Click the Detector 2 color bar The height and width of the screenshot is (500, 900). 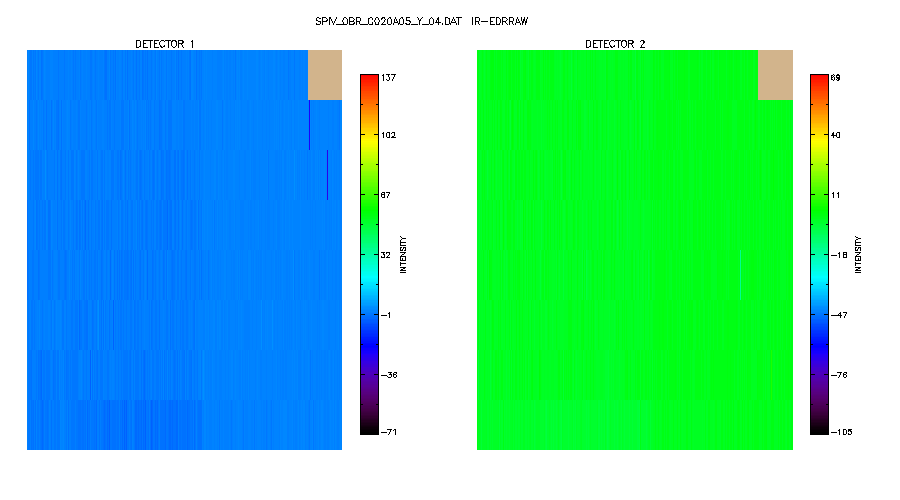click(x=819, y=254)
